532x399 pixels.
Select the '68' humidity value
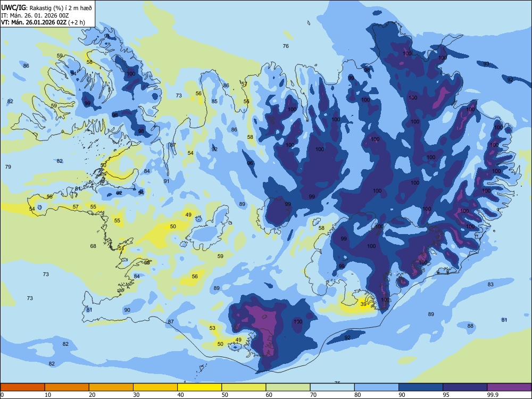(x=93, y=246)
